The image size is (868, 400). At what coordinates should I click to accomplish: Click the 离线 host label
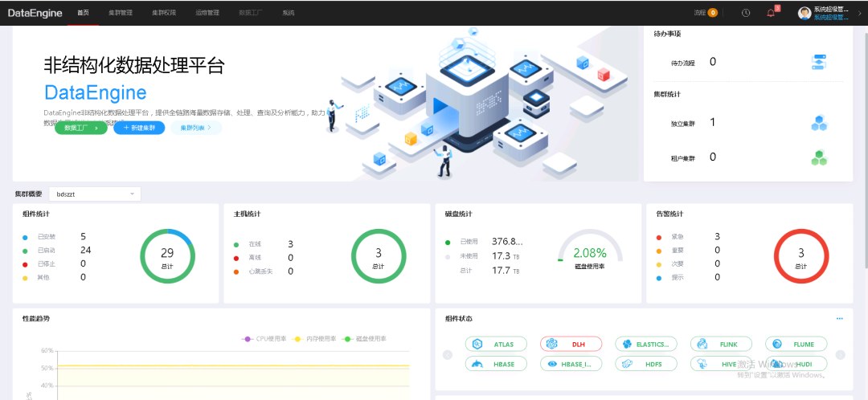[255, 258]
